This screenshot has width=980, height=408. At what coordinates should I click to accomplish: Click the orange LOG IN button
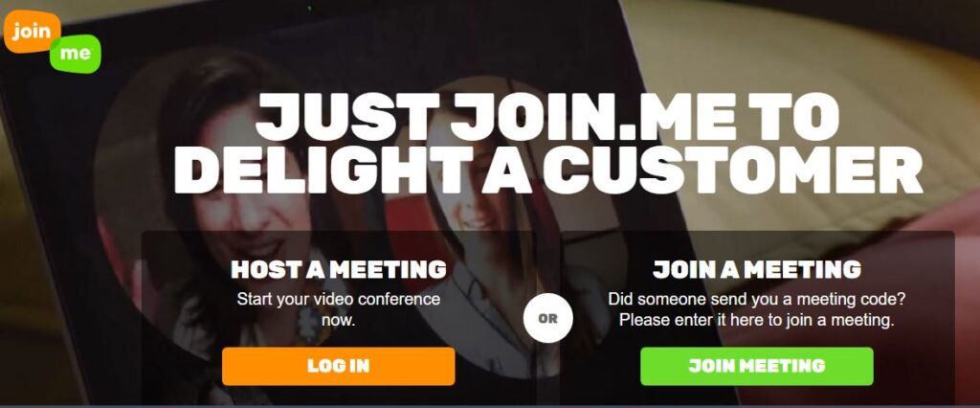338,366
